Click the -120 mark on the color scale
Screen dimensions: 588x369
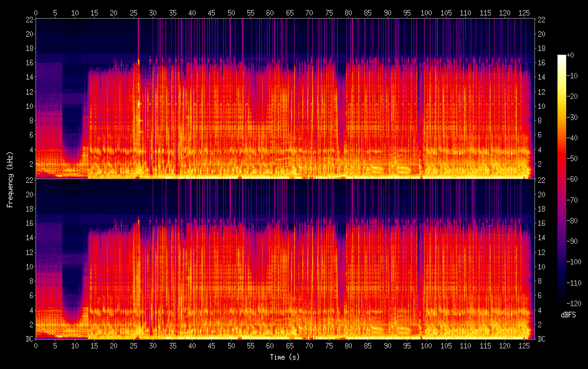[x=574, y=303]
